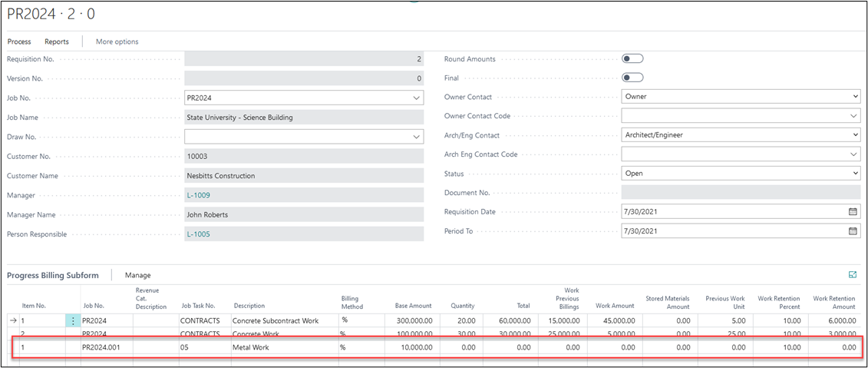Open the Reports menu

click(x=56, y=41)
